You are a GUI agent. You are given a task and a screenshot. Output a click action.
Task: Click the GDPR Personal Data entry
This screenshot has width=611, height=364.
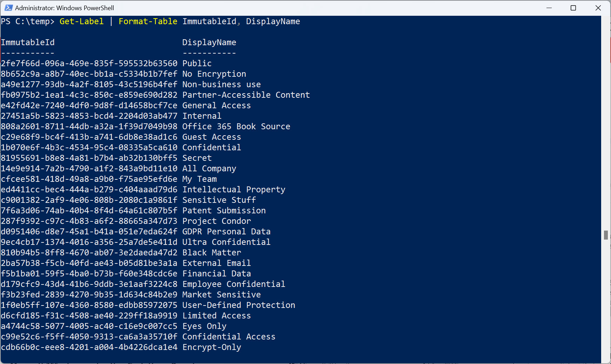click(226, 232)
